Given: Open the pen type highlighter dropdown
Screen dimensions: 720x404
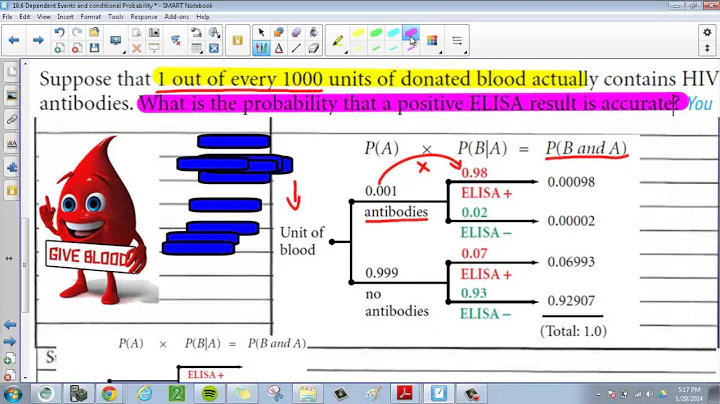Looking at the screenshot, I should click(338, 41).
